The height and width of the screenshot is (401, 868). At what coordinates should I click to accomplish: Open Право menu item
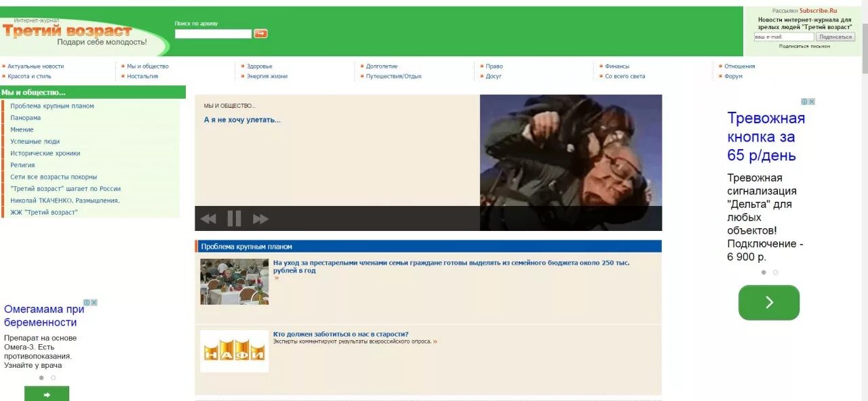coord(494,66)
